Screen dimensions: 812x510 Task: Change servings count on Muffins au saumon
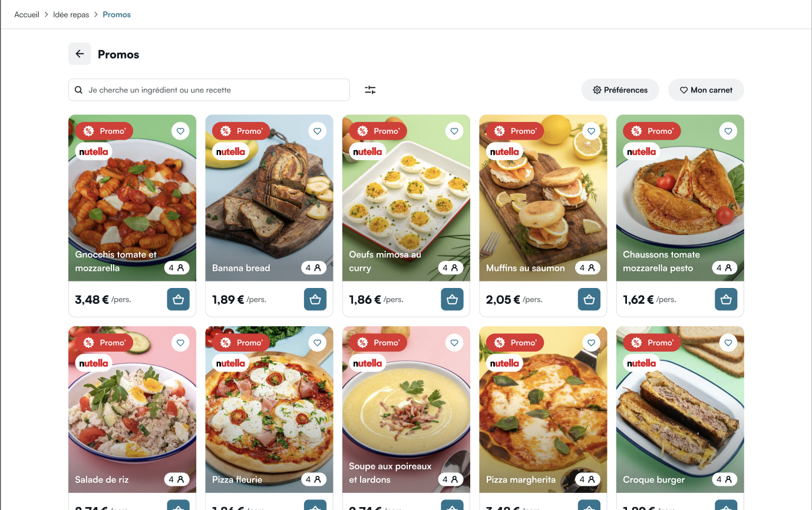tap(587, 268)
